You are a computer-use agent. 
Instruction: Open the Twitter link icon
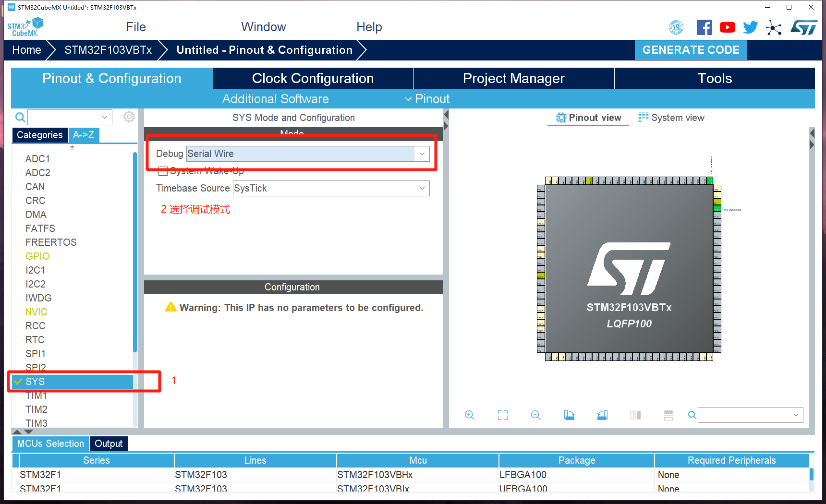(751, 27)
